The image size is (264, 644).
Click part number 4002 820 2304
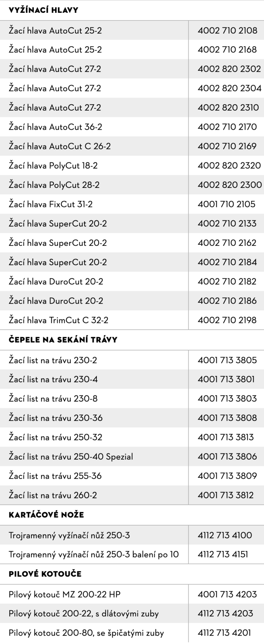[x=229, y=88]
